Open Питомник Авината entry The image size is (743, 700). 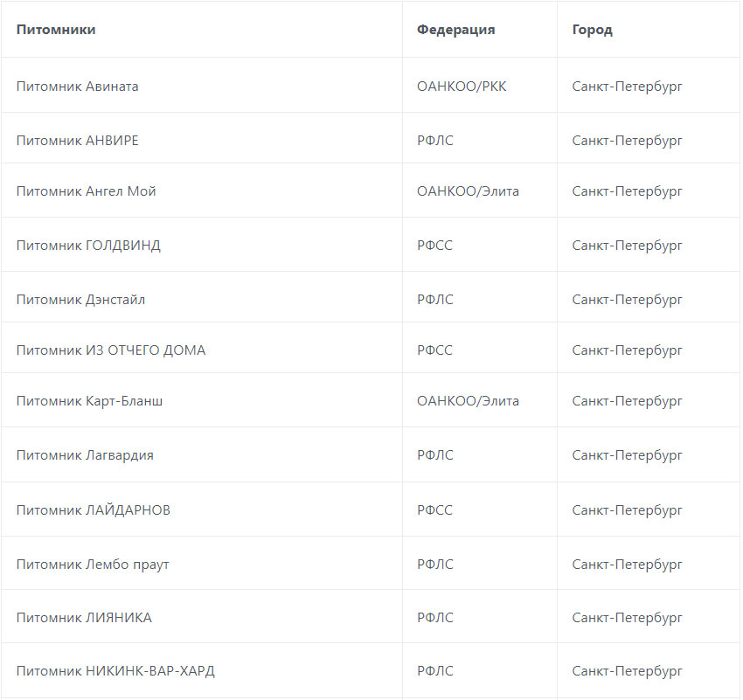point(77,87)
